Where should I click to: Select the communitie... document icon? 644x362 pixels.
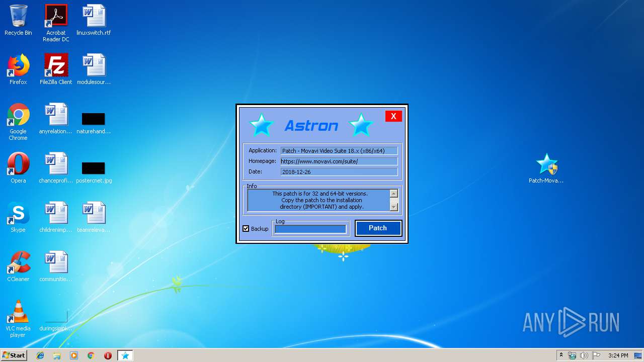(x=56, y=266)
